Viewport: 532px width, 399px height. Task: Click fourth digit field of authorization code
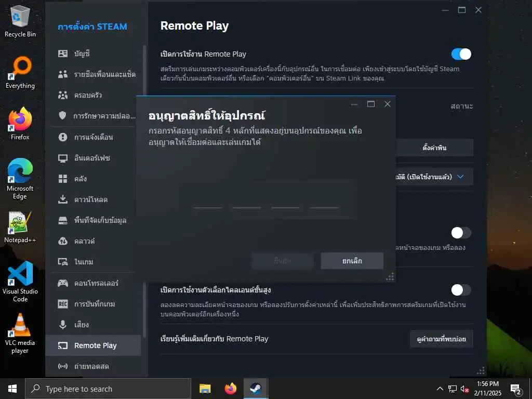pyautogui.click(x=324, y=200)
